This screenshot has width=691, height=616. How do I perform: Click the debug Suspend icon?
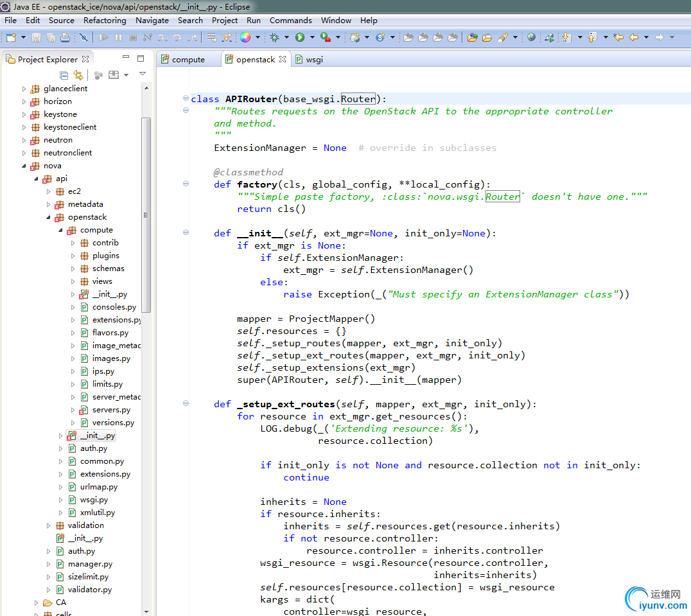click(119, 37)
